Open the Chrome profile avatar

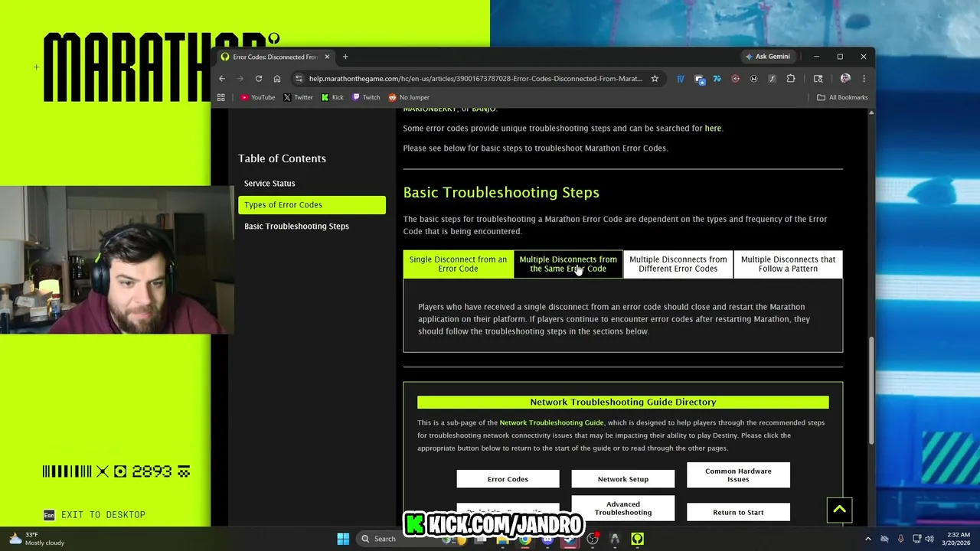tap(845, 78)
